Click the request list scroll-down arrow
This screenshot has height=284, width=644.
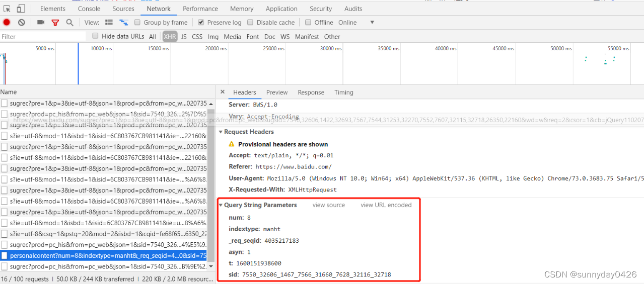point(211,266)
